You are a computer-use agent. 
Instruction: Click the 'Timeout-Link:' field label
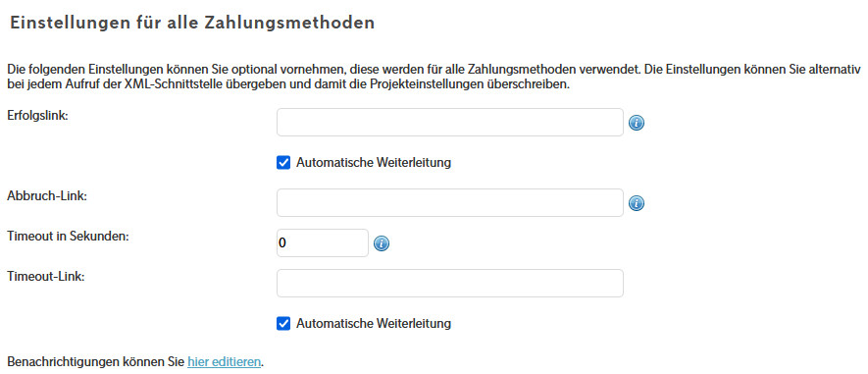click(46, 276)
